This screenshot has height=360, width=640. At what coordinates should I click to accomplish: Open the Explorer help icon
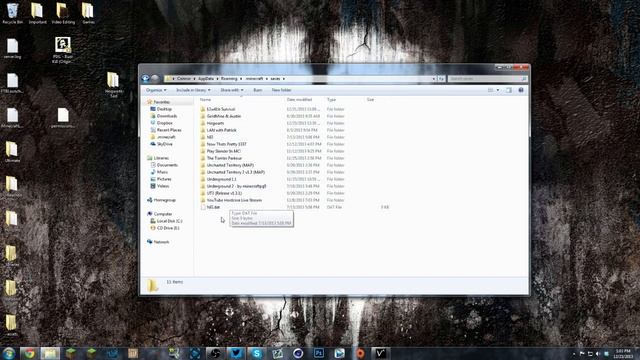521,90
